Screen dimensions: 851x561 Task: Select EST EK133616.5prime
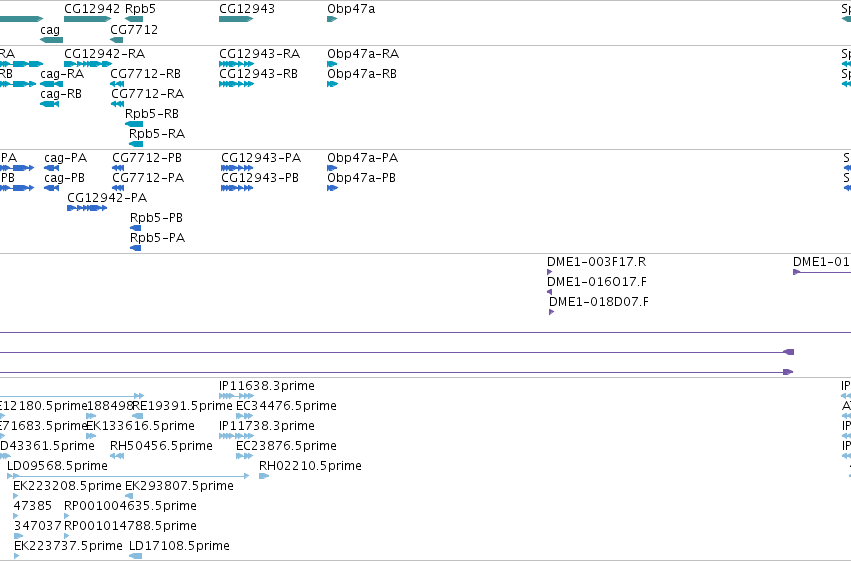91,436
